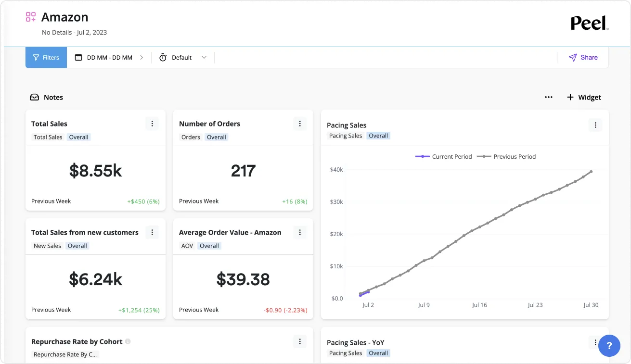Click the chevron arrow after the date range
Viewport: 631px width, 364px height.
[142, 57]
